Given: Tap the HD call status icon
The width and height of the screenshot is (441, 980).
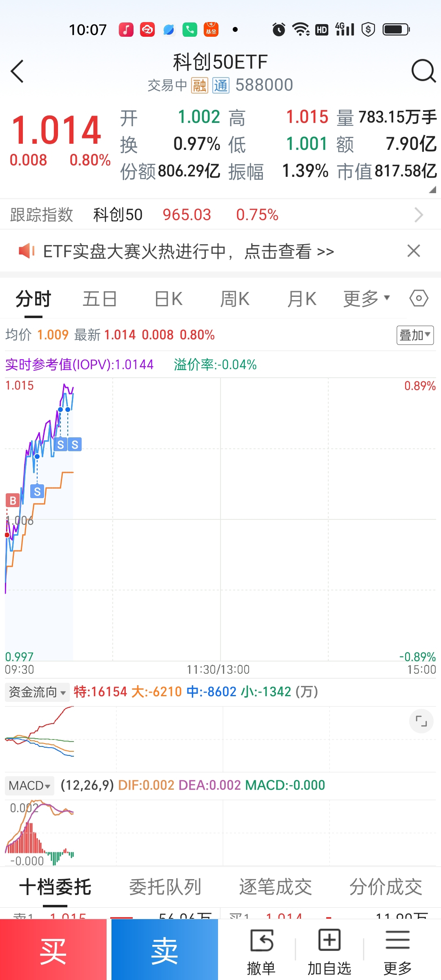Looking at the screenshot, I should (322, 29).
